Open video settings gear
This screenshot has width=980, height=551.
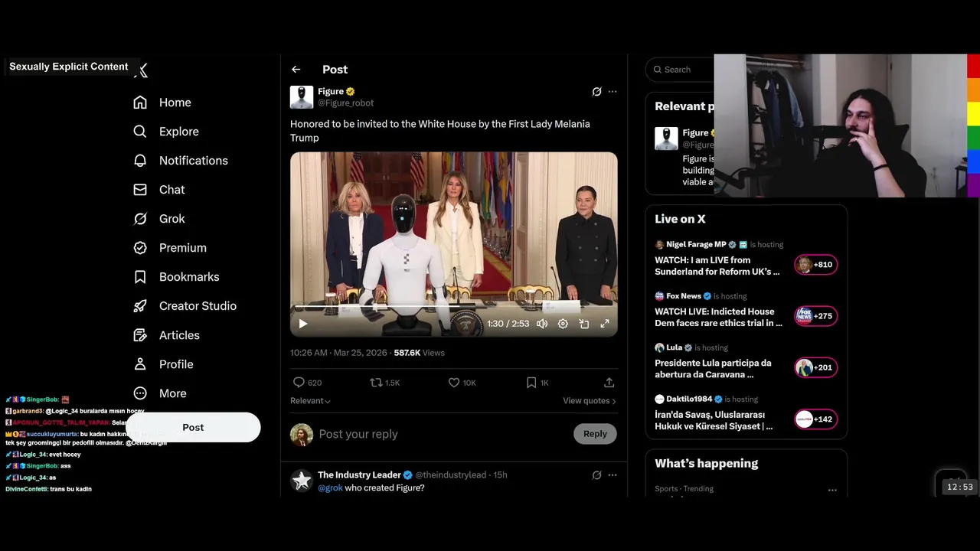[563, 324]
